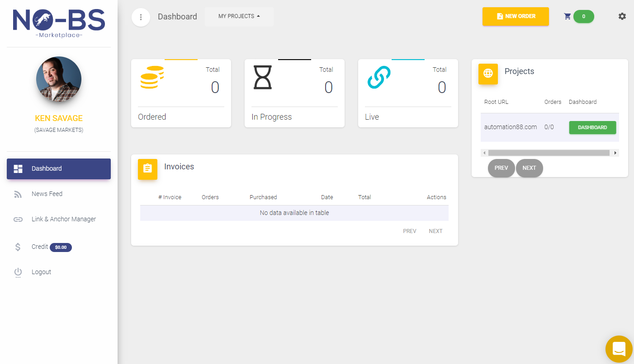Click the (SAVAGE MARKETS) company text

(59, 130)
